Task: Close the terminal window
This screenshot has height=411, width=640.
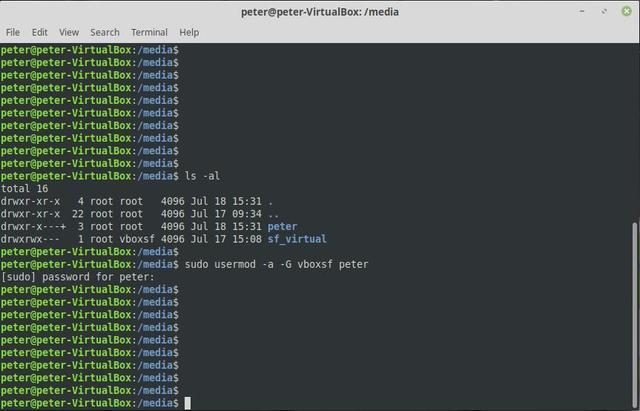Action: [627, 11]
